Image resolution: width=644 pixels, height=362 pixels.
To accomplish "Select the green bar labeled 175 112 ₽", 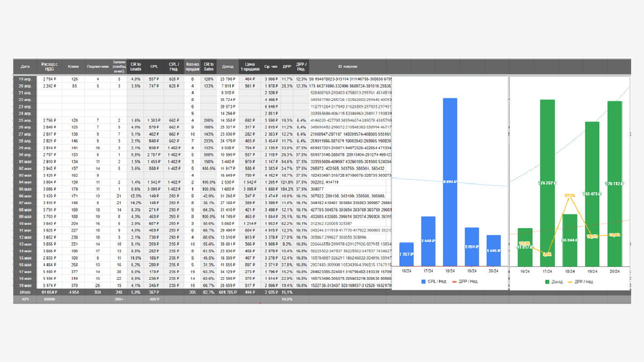I will 614,184.
